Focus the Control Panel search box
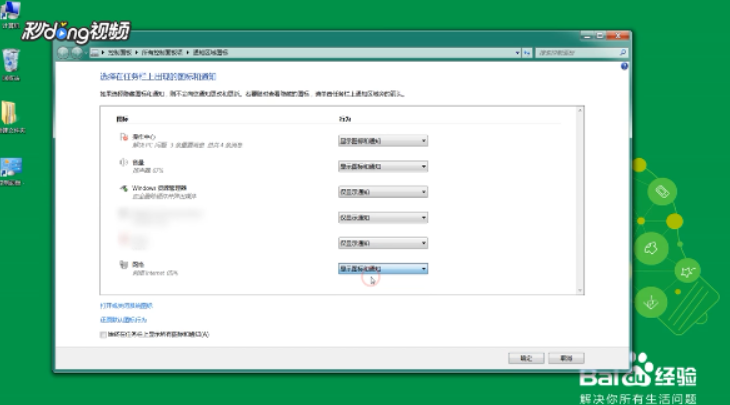The height and width of the screenshot is (405, 730). (x=577, y=53)
